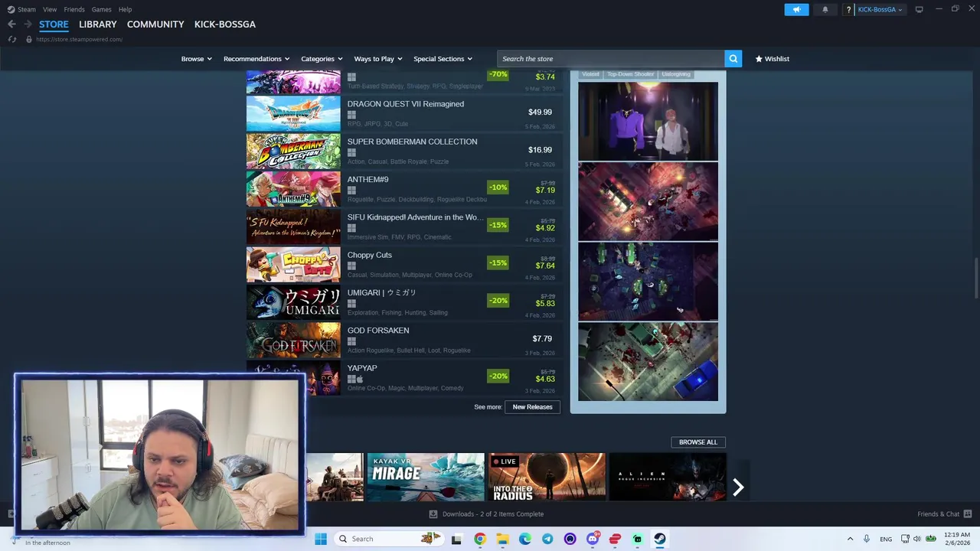Image resolution: width=980 pixels, height=551 pixels.
Task: Switch to the COMMUNITY tab
Action: tap(155, 24)
